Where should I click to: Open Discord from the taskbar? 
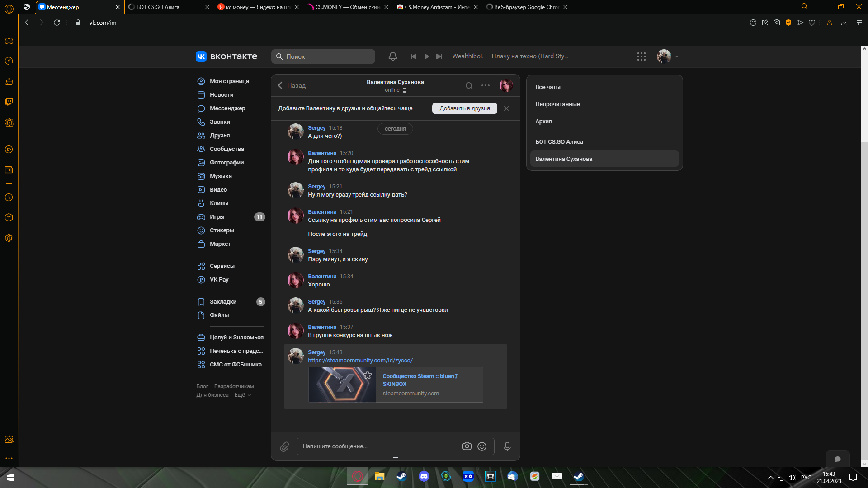tap(424, 476)
